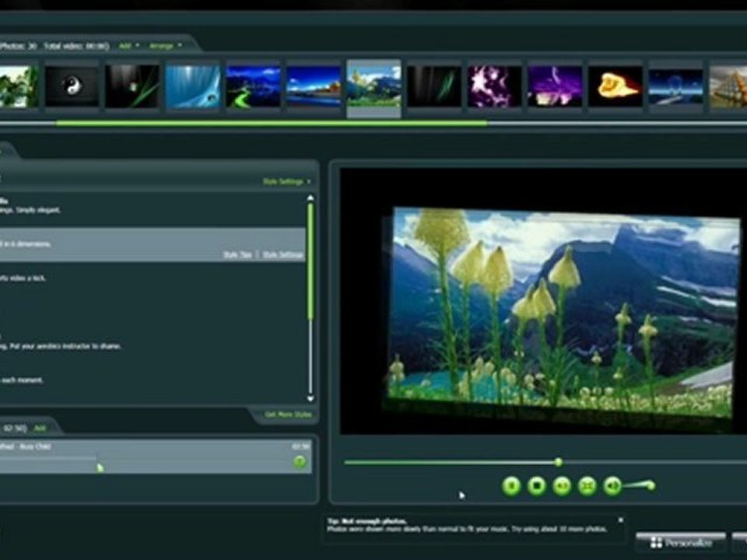747x560 pixels.
Task: Select the pyramid photo thumbnail
Action: 728,86
